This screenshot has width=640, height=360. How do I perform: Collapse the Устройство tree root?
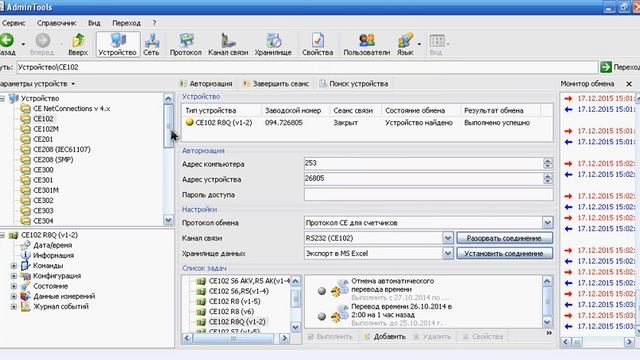click(2, 98)
